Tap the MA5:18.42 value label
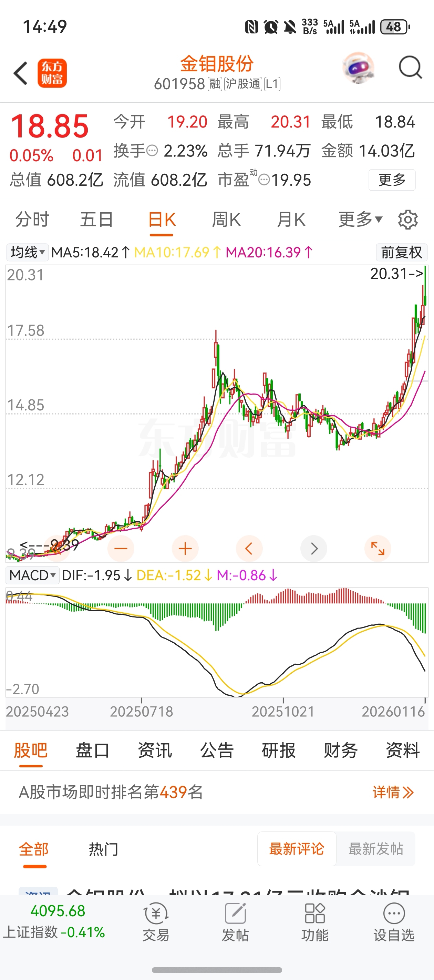The image size is (434, 980). tap(91, 252)
